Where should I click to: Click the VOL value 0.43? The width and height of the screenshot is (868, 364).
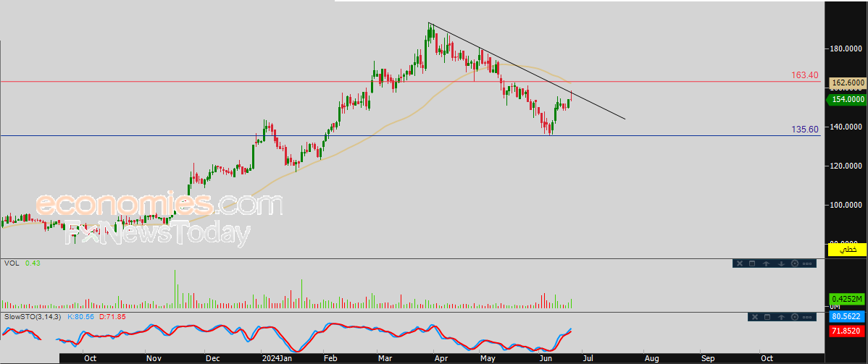(x=33, y=263)
